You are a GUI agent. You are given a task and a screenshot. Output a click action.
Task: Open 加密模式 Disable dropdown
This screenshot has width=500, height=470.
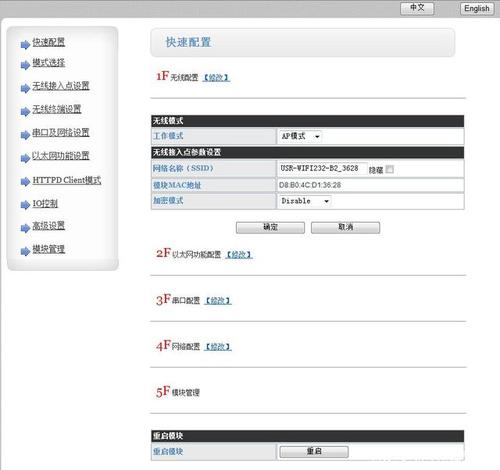point(305,201)
